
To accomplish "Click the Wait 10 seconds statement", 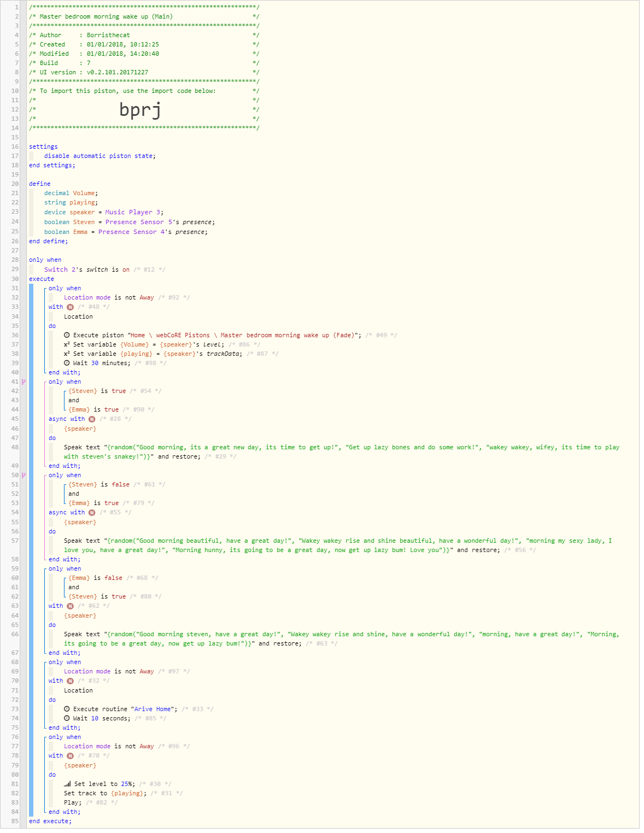I will 101,718.
